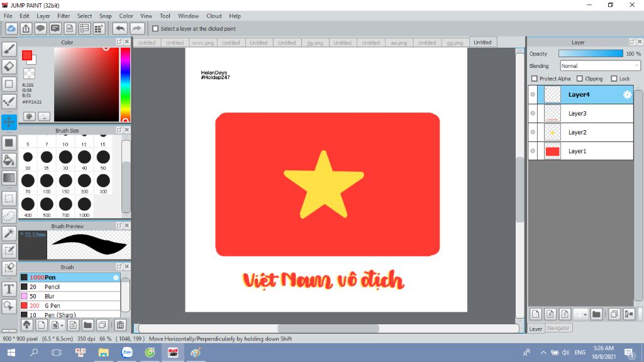The width and height of the screenshot is (644, 362).
Task: Enable 'Select a layer at the clicked point'
Action: (x=155, y=29)
